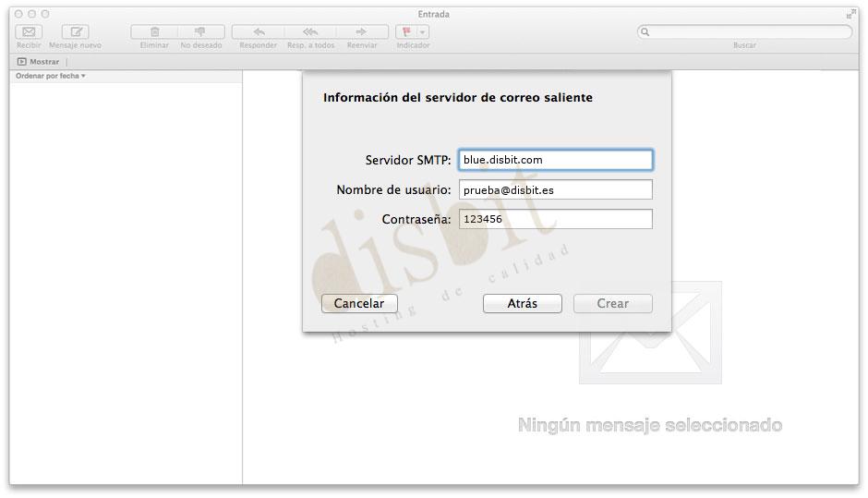Click the Resp. a todos icon
868x498 pixels.
pos(310,31)
